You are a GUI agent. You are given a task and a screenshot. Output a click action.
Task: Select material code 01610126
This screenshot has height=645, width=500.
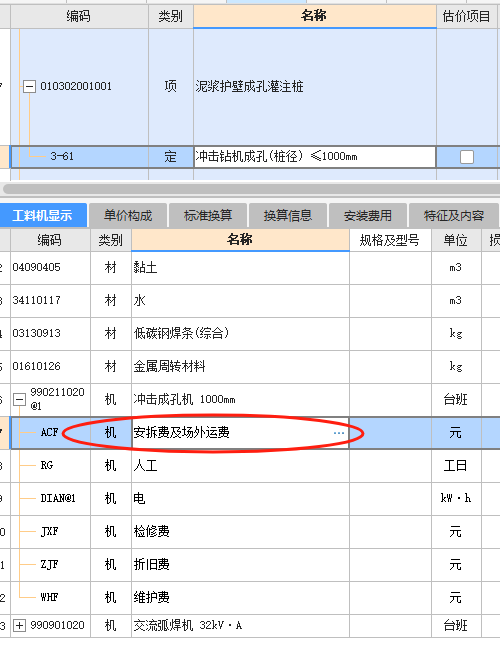tap(50, 366)
